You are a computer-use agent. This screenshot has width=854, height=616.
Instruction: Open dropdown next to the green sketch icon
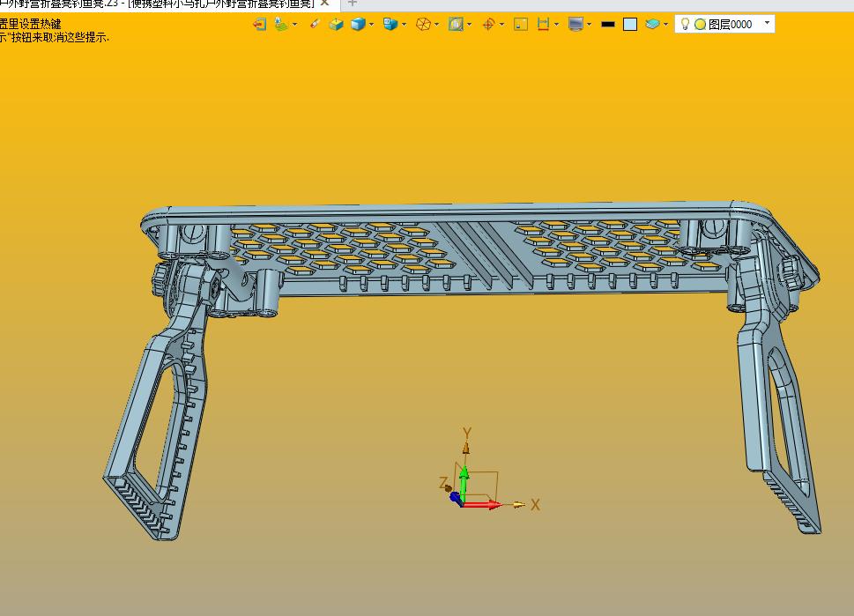(x=294, y=24)
